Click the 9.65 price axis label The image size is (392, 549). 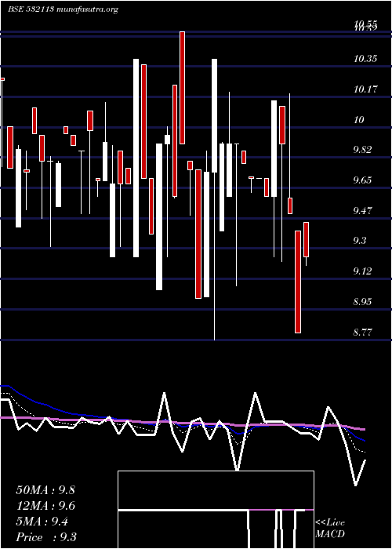(364, 180)
